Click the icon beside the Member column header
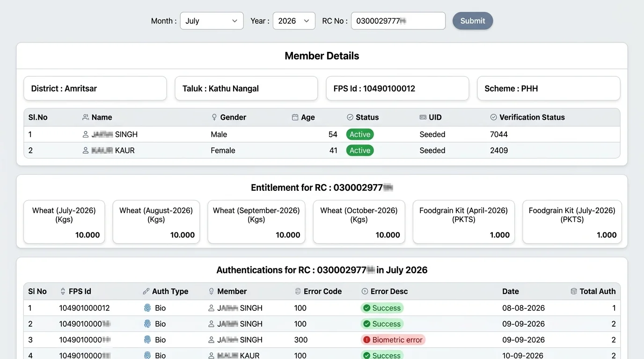The width and height of the screenshot is (644, 359). click(212, 291)
